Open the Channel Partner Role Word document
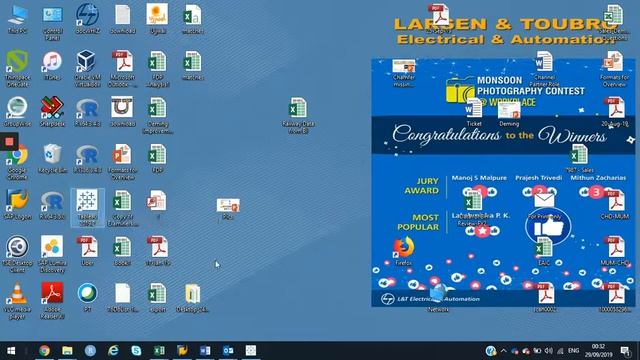640x360 pixels. click(x=544, y=69)
